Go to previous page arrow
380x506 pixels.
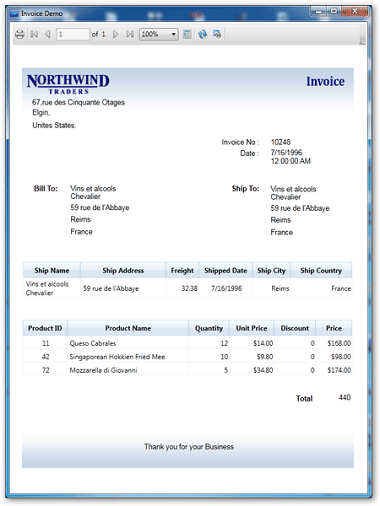pos(48,34)
